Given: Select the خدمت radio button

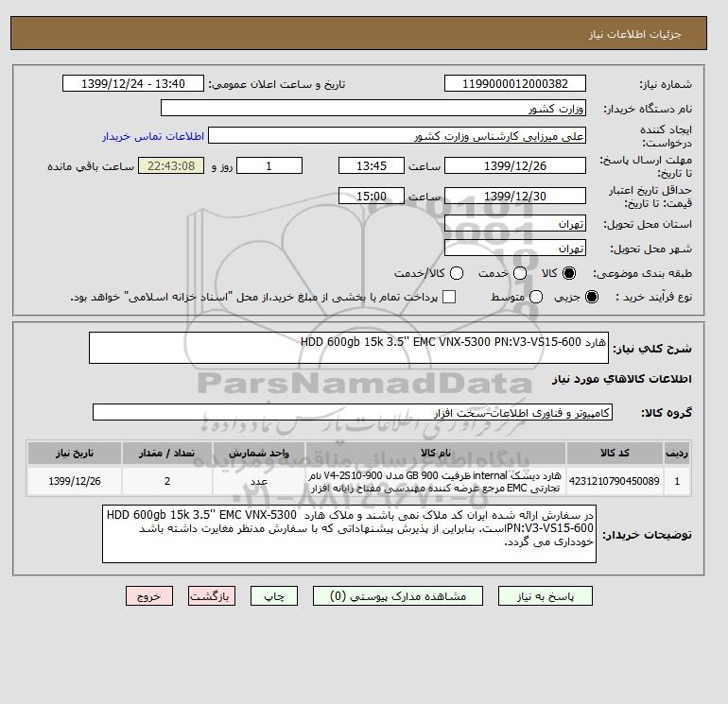Looking at the screenshot, I should click(520, 273).
